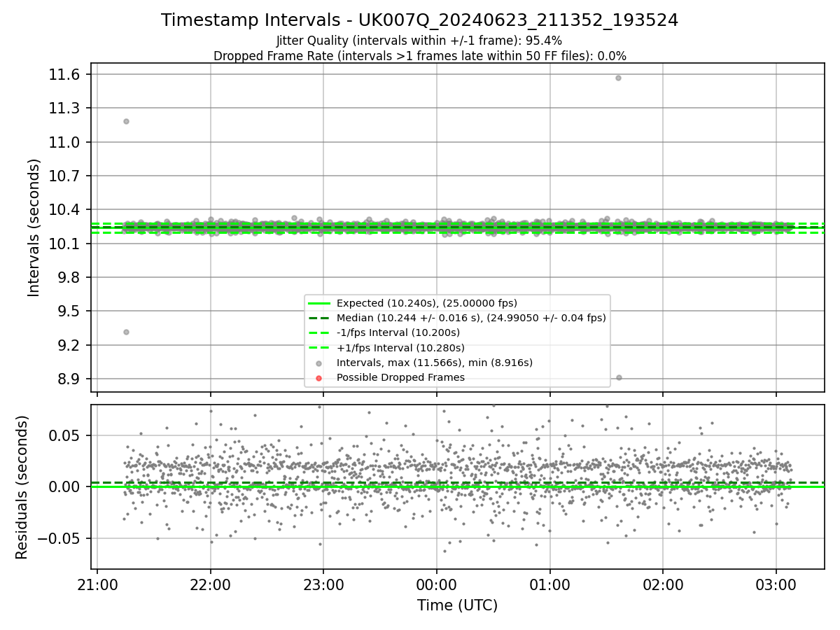Click the 11.6 y-axis tick label
This screenshot has width=840, height=630.
(x=65, y=75)
